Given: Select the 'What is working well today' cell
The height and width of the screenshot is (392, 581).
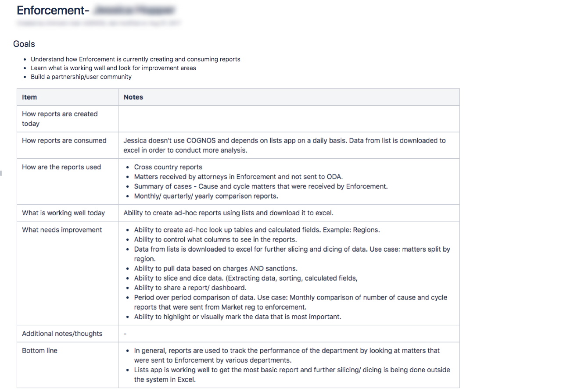Looking at the screenshot, I should pos(63,213).
